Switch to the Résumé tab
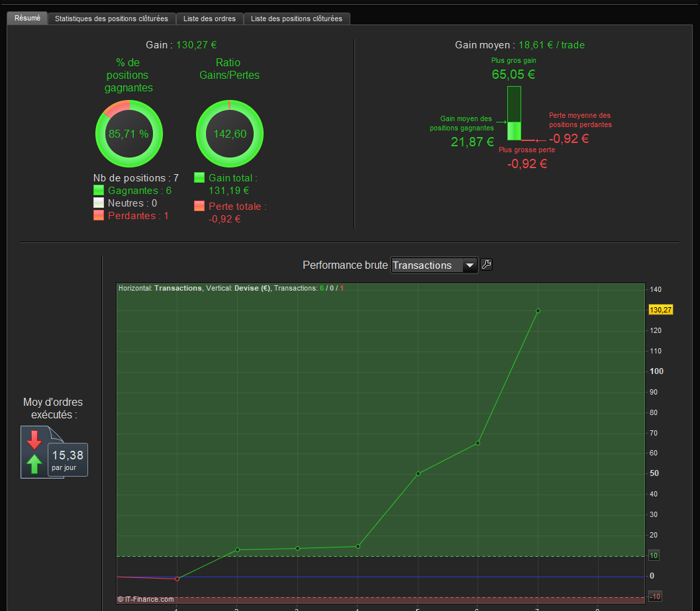 tap(28, 19)
